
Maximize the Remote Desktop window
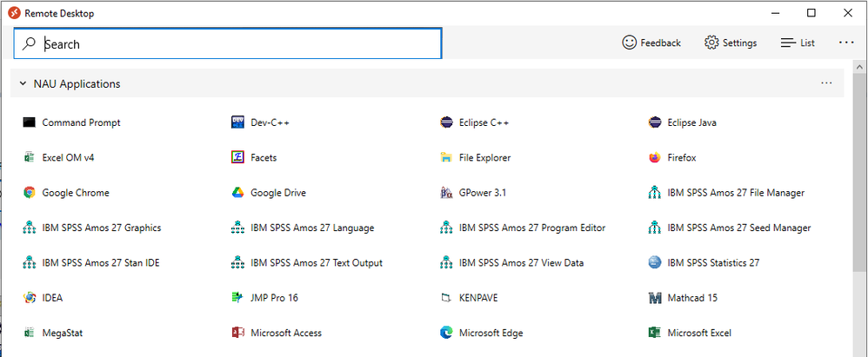811,13
